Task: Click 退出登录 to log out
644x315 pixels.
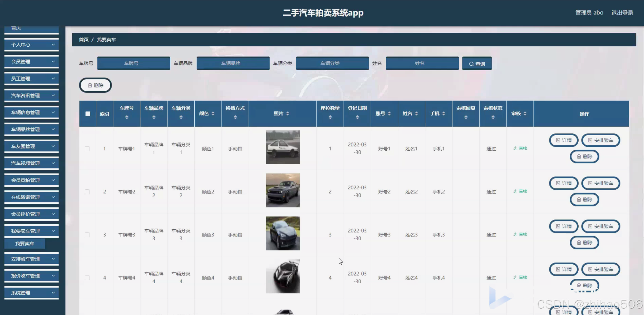Action: tap(622, 13)
